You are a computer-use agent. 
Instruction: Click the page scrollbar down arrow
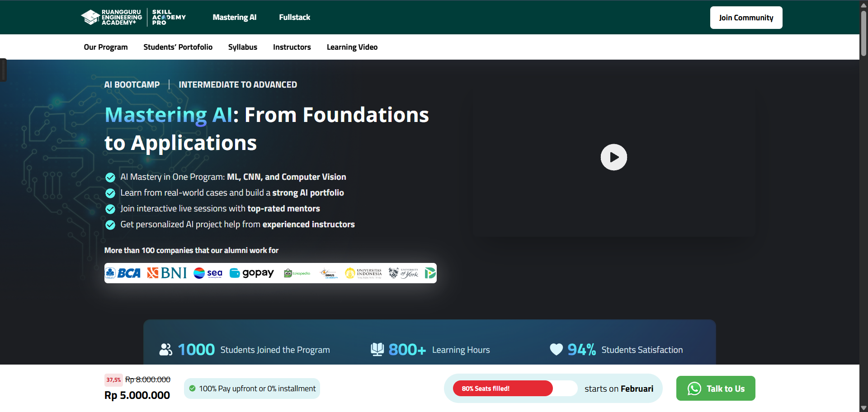click(x=863, y=408)
